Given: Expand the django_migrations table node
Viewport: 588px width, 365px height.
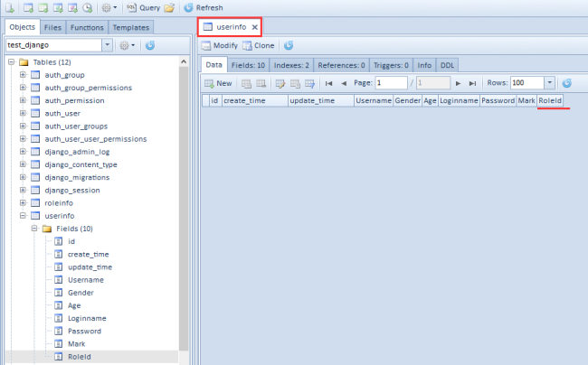Looking at the screenshot, I should [x=23, y=177].
